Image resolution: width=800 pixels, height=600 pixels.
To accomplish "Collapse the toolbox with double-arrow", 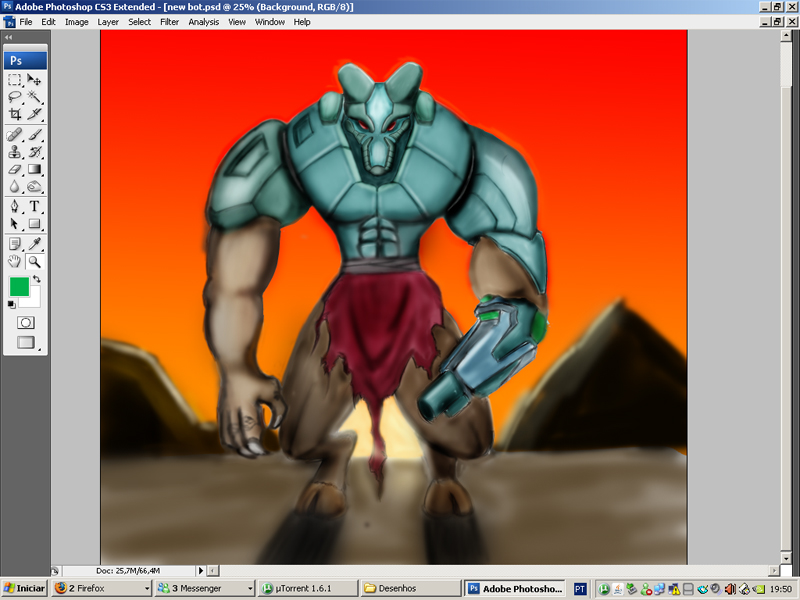I will (8, 37).
